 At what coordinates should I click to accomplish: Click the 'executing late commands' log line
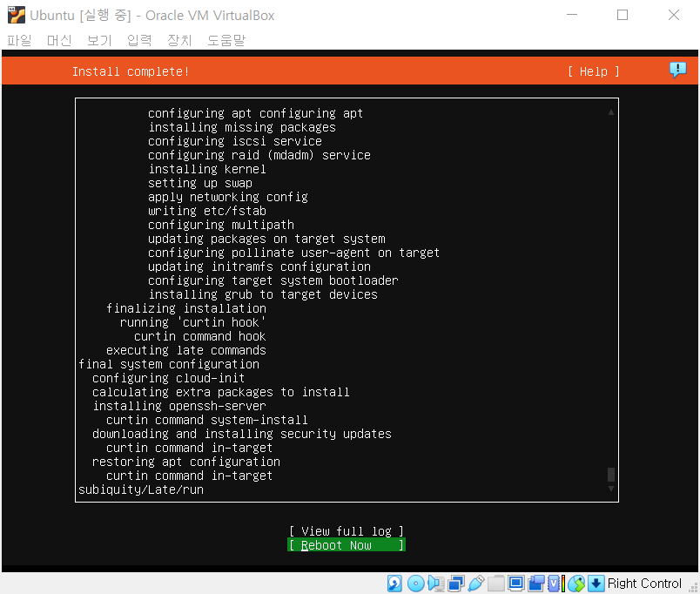[x=186, y=350]
